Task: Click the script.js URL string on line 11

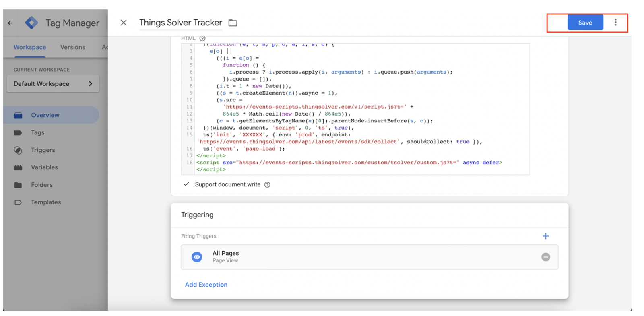Action: point(315,107)
